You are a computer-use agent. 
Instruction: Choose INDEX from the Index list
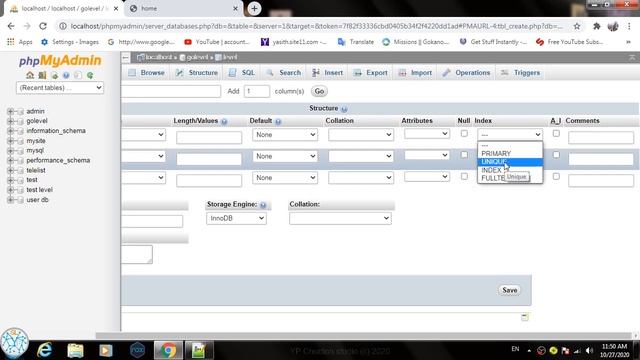tap(491, 170)
